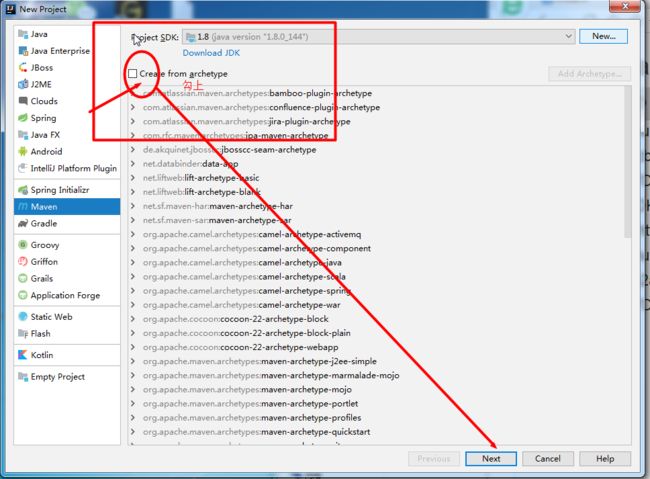Click New... SDK button
This screenshot has height=479, width=650.
604,36
